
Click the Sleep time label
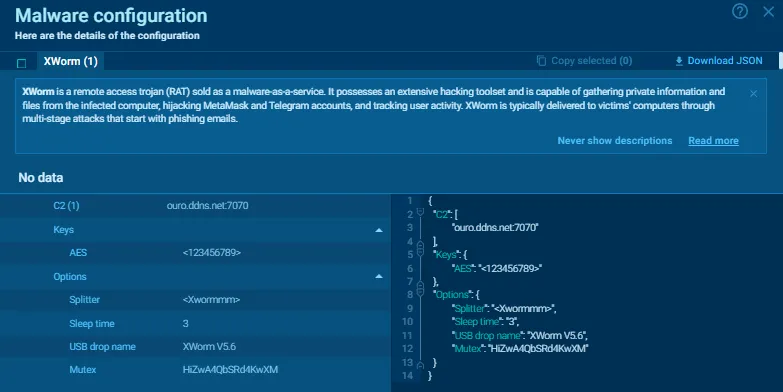tap(92, 324)
